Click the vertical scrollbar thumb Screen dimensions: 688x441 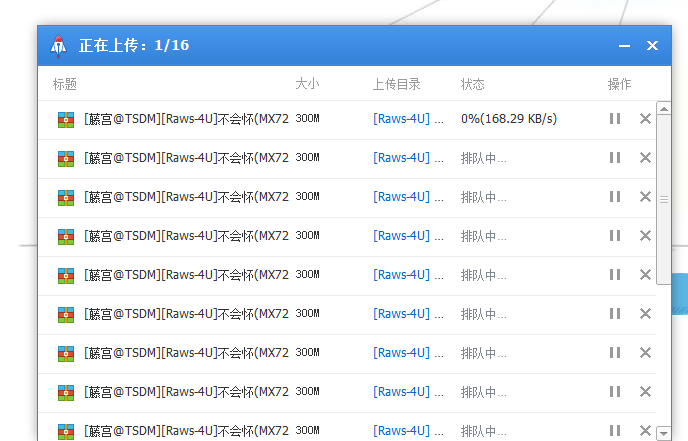click(664, 200)
